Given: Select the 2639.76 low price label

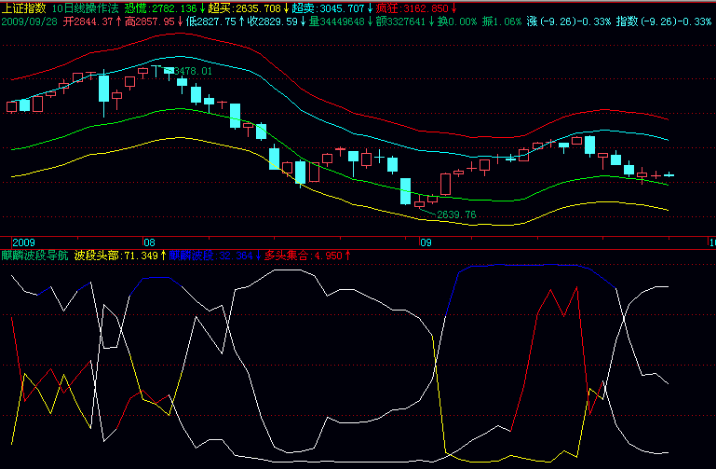Looking at the screenshot, I should (x=456, y=214).
